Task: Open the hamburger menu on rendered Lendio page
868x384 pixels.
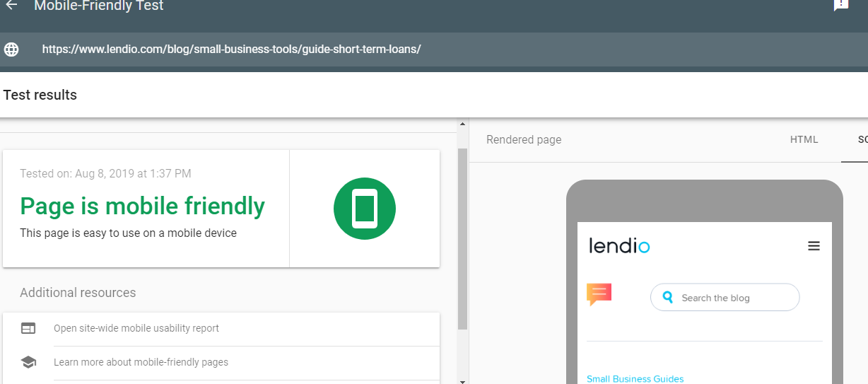Action: 814,246
